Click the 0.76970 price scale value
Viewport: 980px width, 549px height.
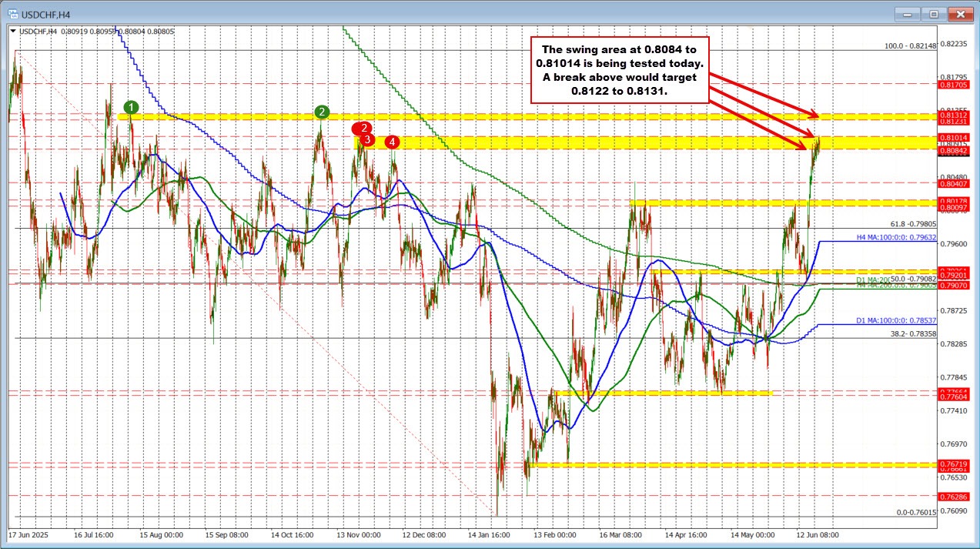pos(952,444)
